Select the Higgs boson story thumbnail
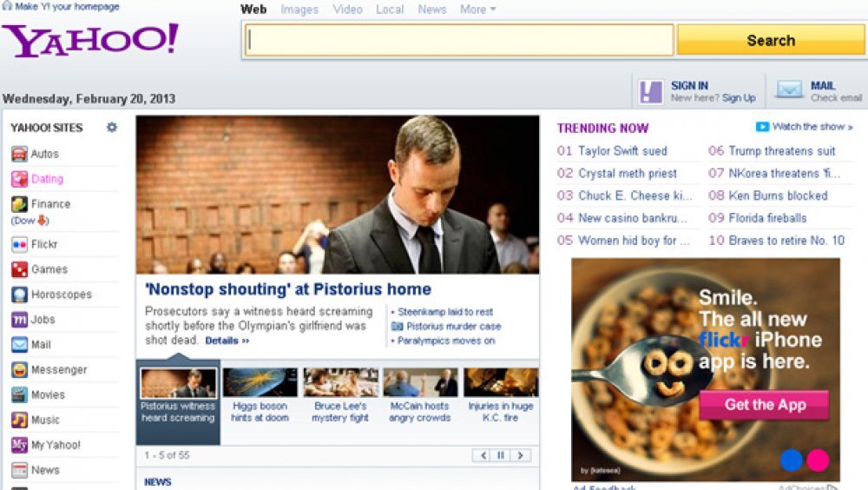The height and width of the screenshot is (490, 868). [260, 382]
